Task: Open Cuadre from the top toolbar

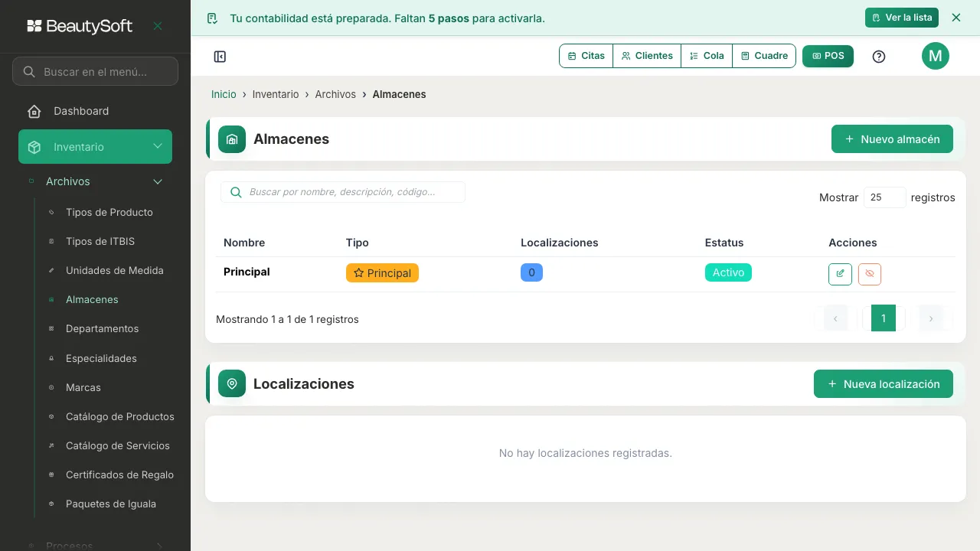Action: [764, 56]
